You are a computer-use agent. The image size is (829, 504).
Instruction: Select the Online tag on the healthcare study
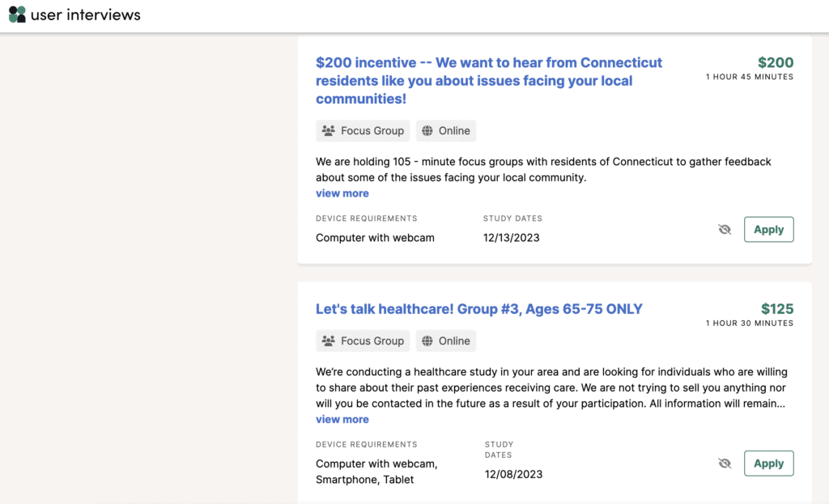[x=445, y=341]
